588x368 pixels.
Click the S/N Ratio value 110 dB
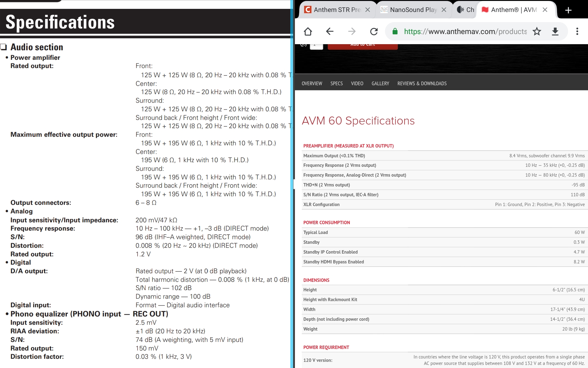coord(578,195)
